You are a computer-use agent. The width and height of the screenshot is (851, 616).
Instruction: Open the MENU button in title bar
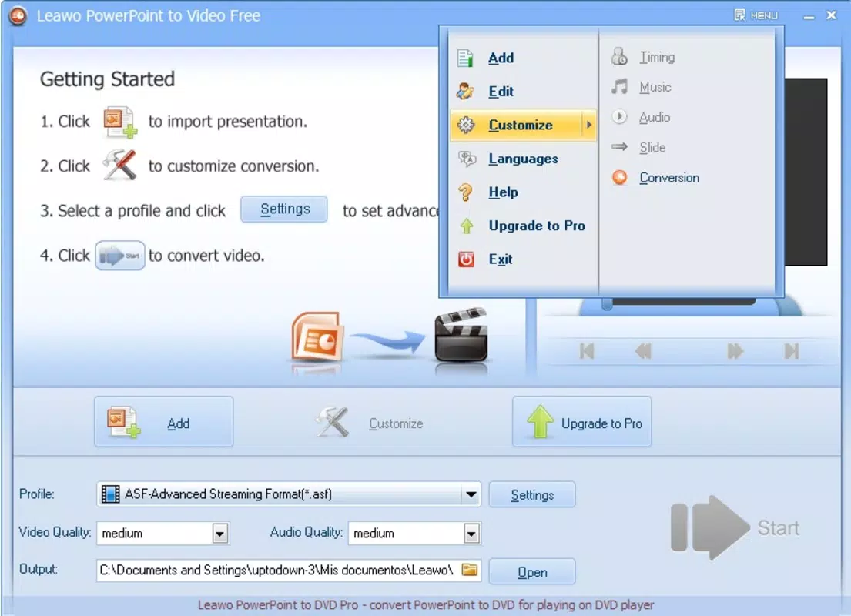[x=756, y=15]
